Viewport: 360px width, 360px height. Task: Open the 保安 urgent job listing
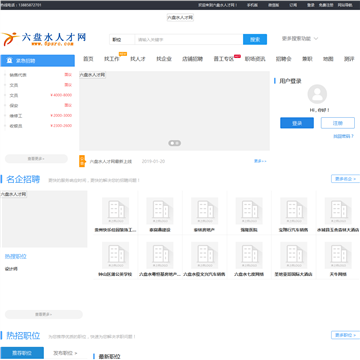[14, 106]
